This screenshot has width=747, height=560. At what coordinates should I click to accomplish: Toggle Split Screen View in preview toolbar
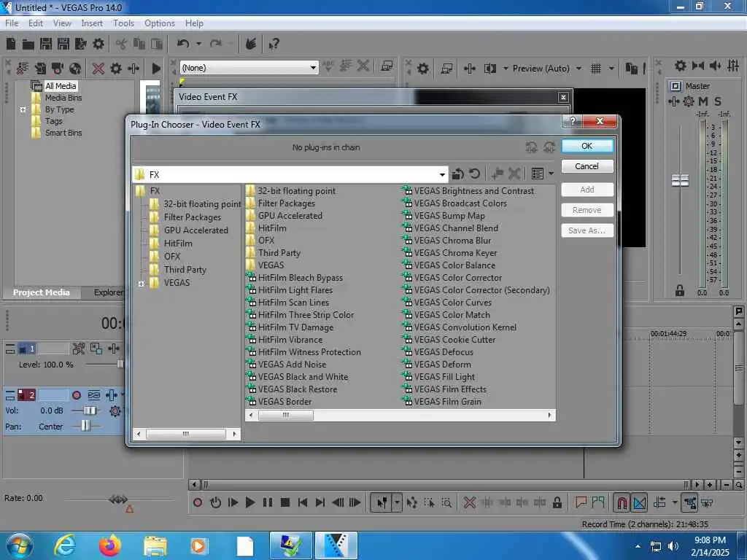point(490,69)
